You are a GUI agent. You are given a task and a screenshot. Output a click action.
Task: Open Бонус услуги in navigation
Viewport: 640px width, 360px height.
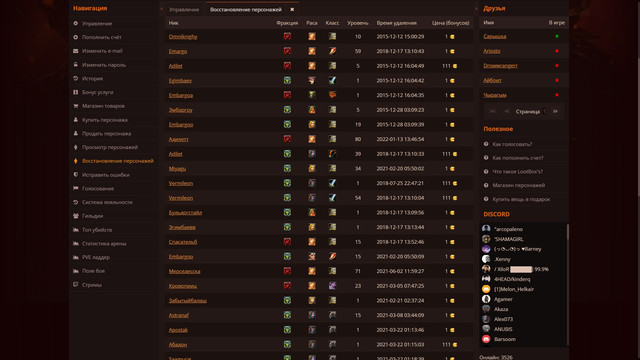tap(98, 92)
